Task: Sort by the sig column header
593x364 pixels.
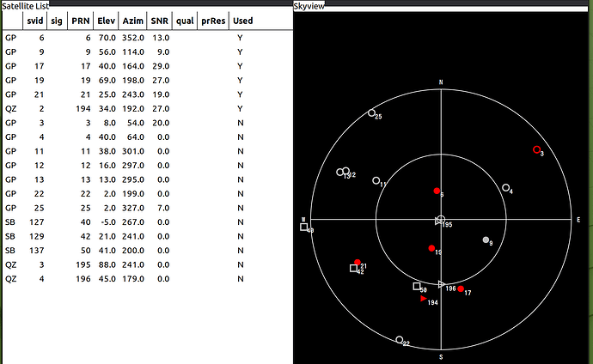Action: 57,21
